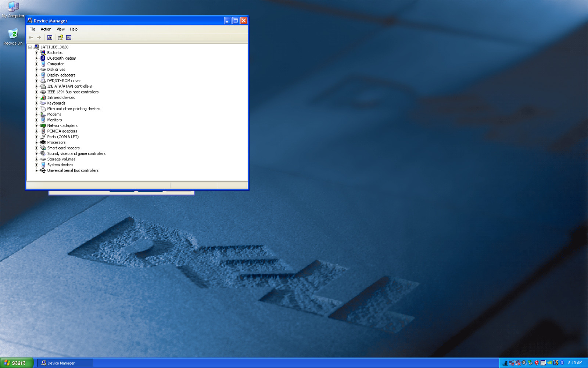Image resolution: width=588 pixels, height=368 pixels.
Task: Click the Display adapters monitor icon
Action: click(43, 75)
